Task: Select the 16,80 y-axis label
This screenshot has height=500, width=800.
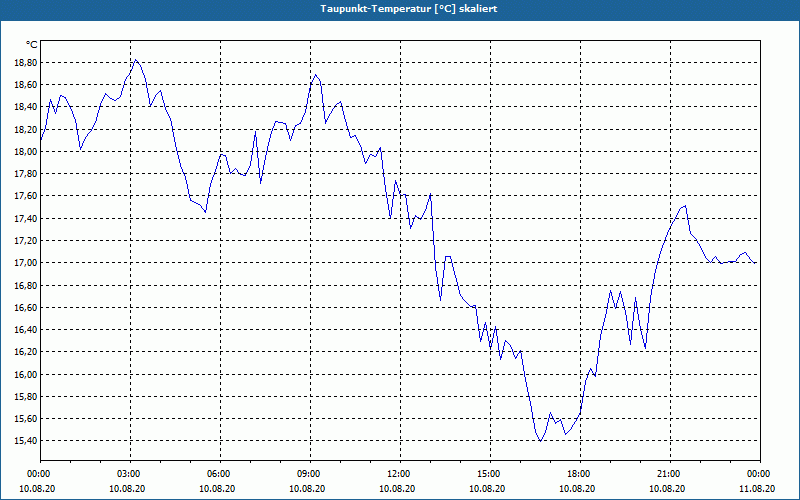Action: [x=25, y=285]
